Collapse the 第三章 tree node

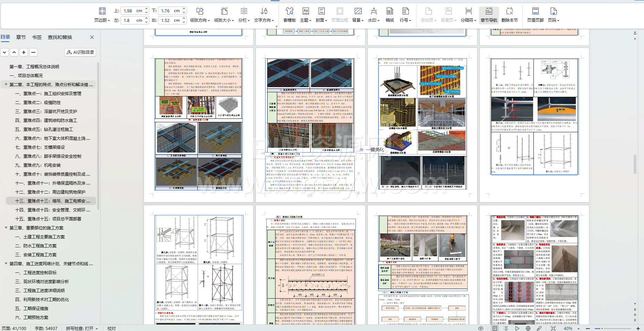click(6, 228)
